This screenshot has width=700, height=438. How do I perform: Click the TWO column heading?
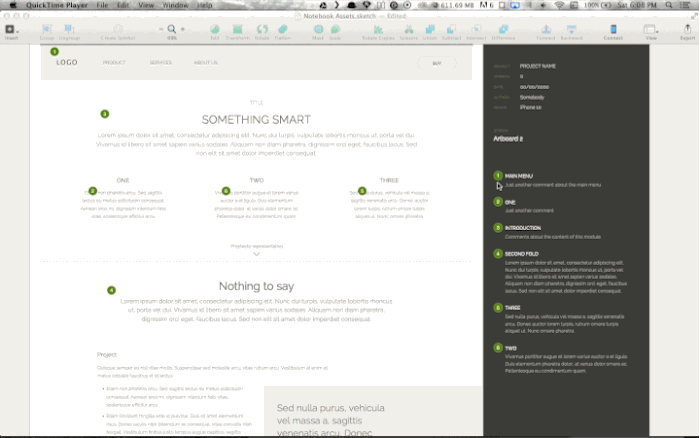[x=257, y=180]
